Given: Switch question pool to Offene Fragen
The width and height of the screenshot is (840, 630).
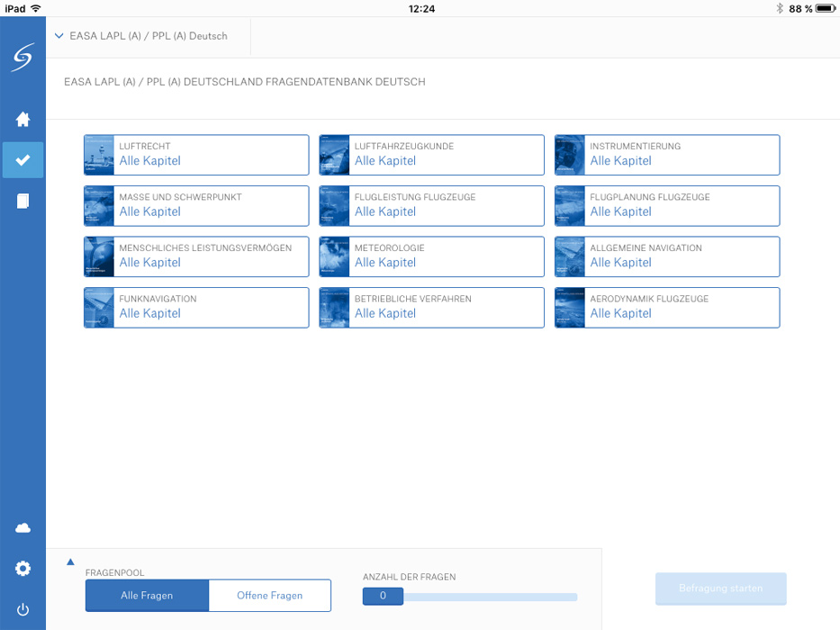Looking at the screenshot, I should (269, 595).
